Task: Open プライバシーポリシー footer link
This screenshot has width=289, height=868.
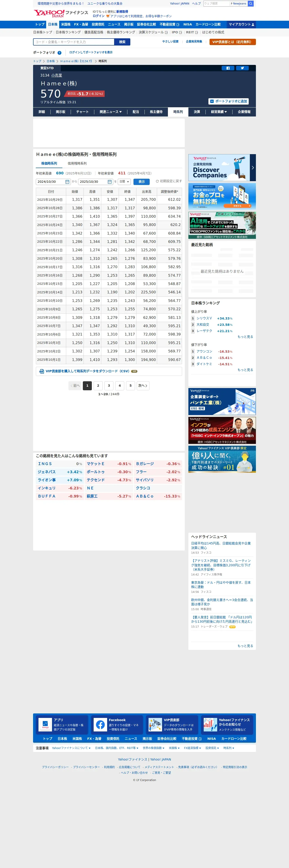Action: [x=55, y=767]
